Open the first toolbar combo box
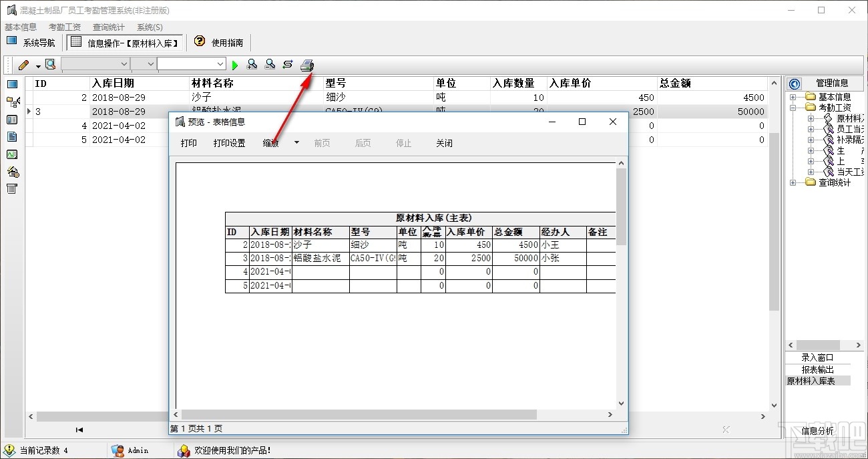868x459 pixels. pyautogui.click(x=95, y=64)
